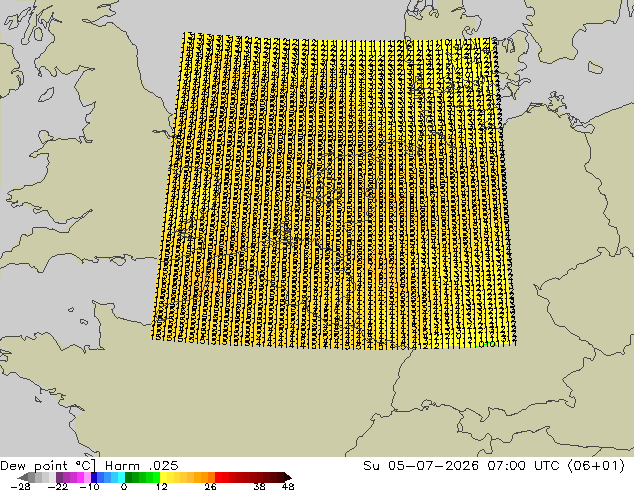The width and height of the screenshot is (634, 490).
Task: Click the bright red legend swatch above 26
Action: 218,477
